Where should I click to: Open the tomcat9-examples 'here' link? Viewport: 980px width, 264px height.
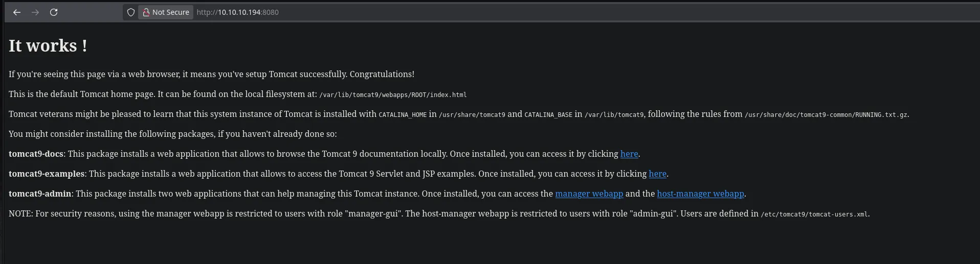point(657,174)
